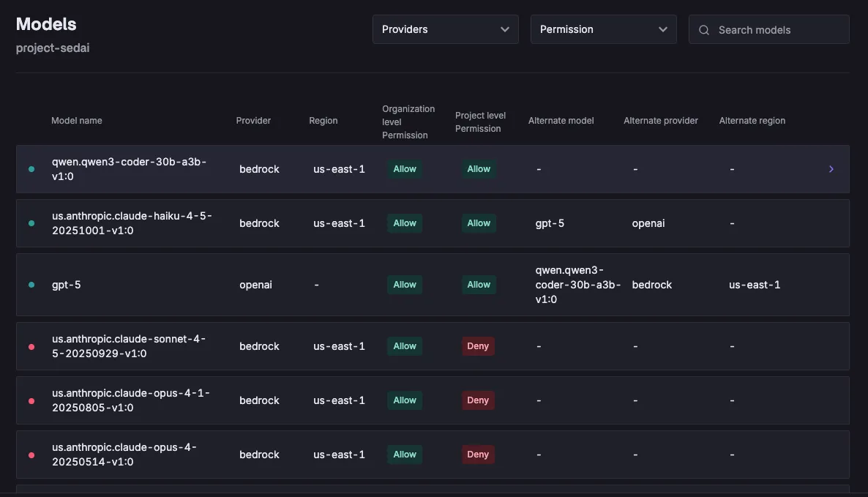Click organization-level Allow badge in claude-opus-4-20250514 row
The image size is (868, 497).
point(405,455)
